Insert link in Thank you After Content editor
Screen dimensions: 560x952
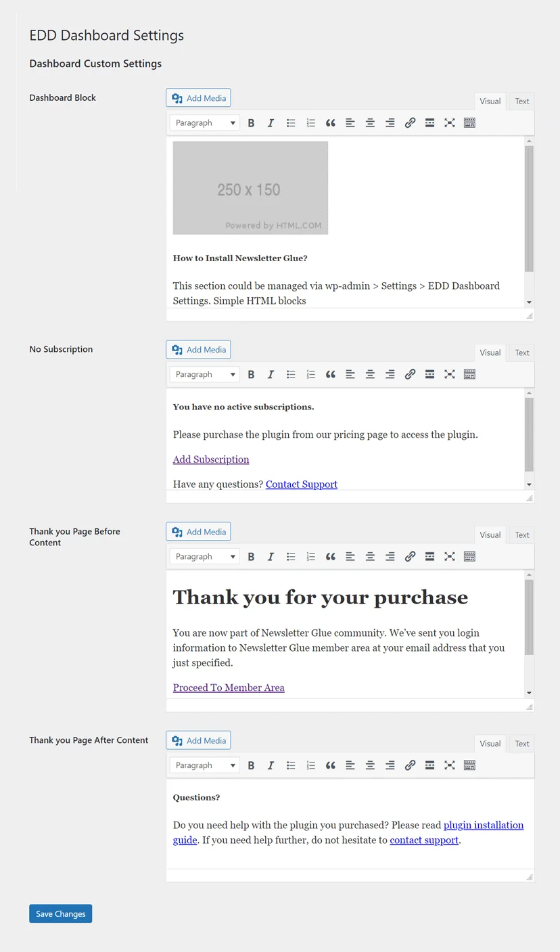pos(410,765)
